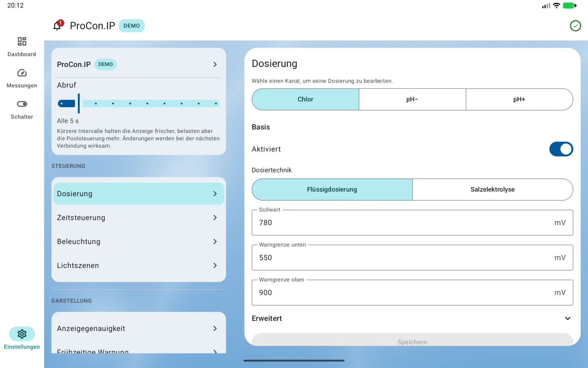Open the Dashboard grid icon

pos(22,41)
